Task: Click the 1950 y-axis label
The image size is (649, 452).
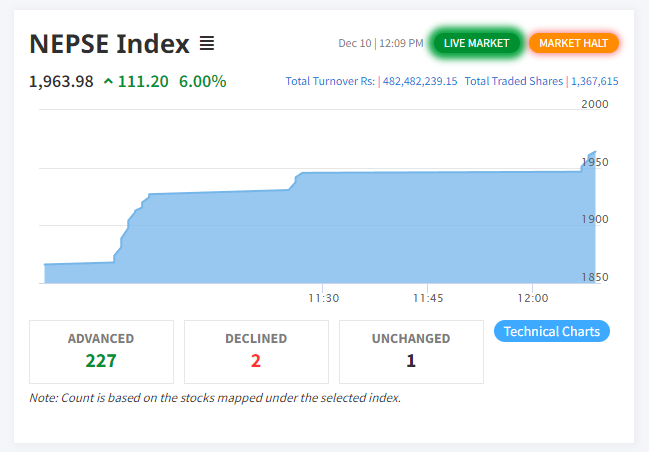Action: coord(594,162)
